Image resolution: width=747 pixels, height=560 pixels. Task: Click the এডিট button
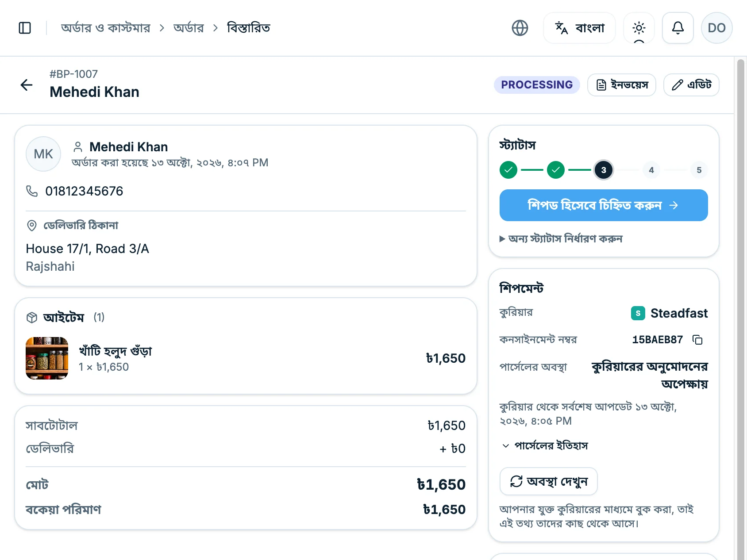pyautogui.click(x=691, y=84)
